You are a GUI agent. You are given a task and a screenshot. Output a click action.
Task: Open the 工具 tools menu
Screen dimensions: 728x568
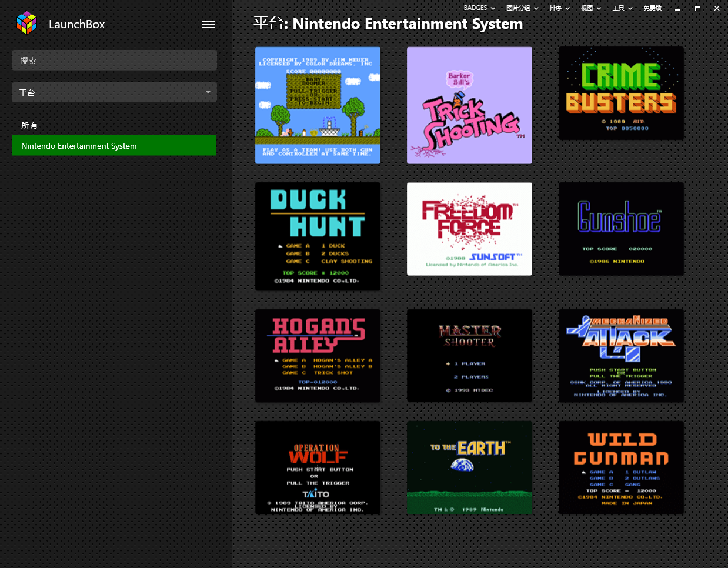pos(622,8)
